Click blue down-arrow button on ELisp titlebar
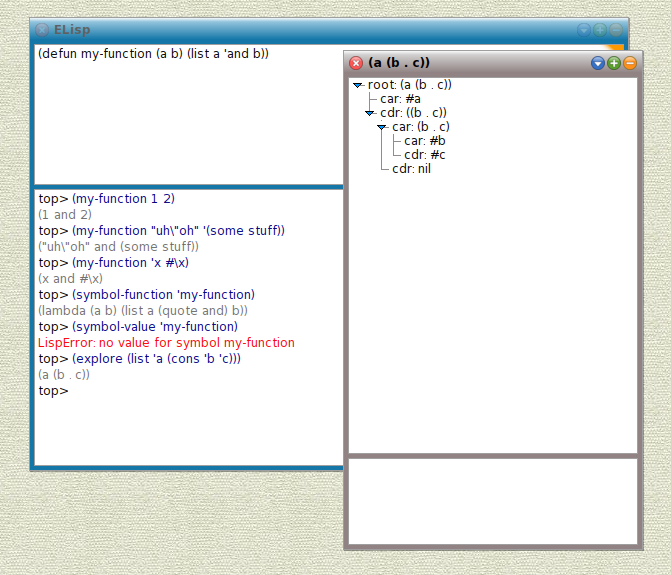This screenshot has width=671, height=575. [584, 30]
